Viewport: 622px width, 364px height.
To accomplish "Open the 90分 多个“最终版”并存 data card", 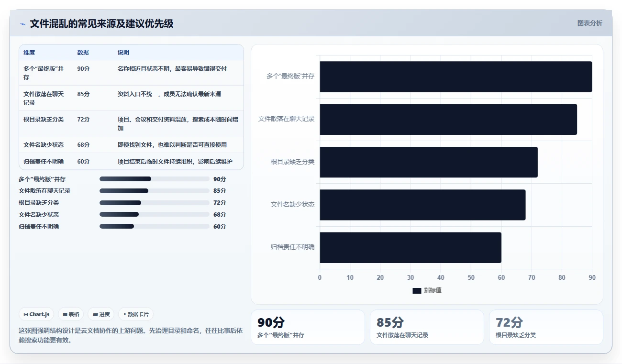I will point(308,327).
